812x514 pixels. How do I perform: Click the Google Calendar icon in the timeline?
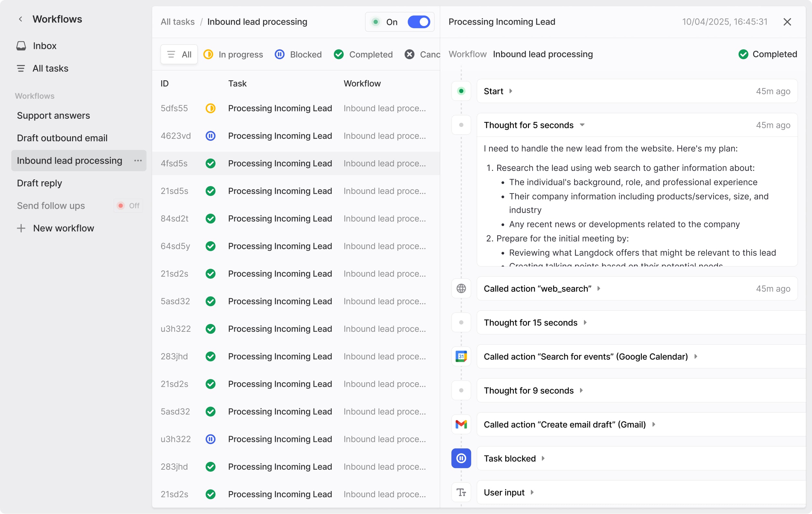coord(461,356)
